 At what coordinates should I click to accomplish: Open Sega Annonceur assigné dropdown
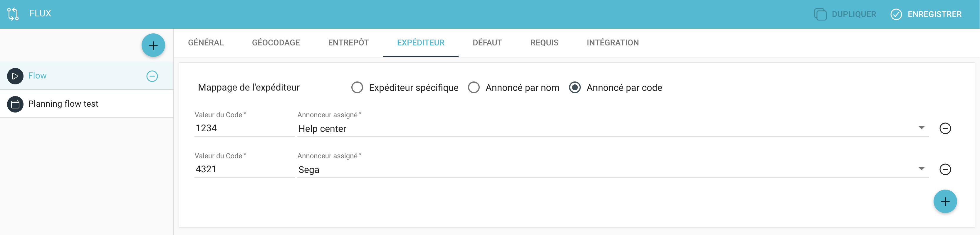pyautogui.click(x=612, y=170)
